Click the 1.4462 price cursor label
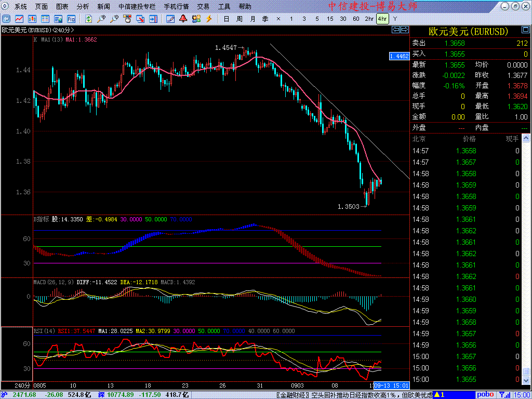This screenshot has height=399, width=532. pyautogui.click(x=400, y=56)
